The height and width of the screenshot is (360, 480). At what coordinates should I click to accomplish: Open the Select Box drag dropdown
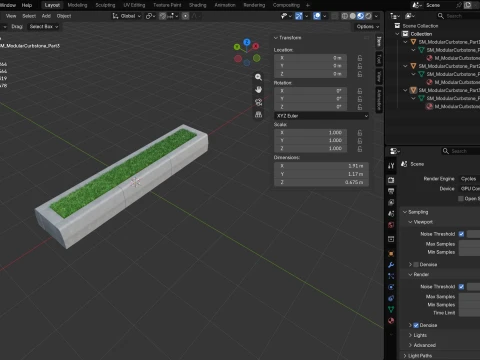pos(44,27)
